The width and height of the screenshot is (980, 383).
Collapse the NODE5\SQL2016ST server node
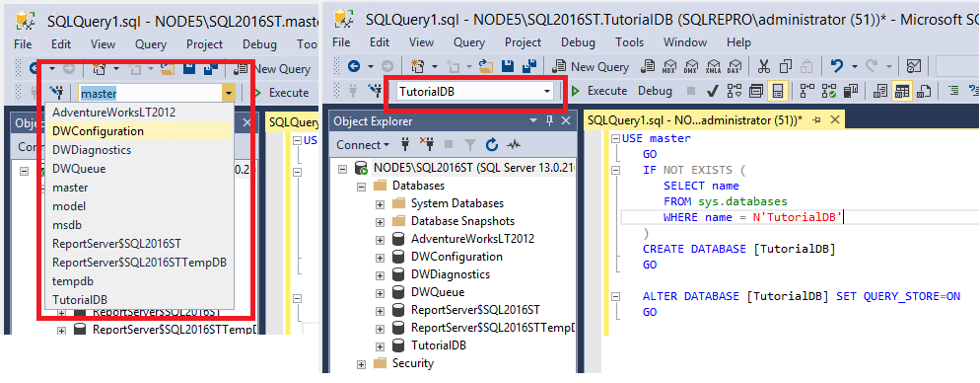[342, 169]
